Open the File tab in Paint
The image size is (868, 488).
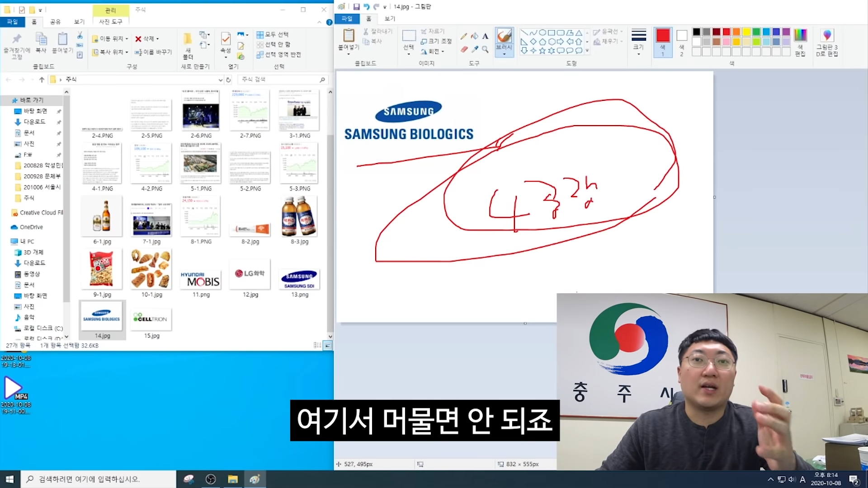pos(347,19)
